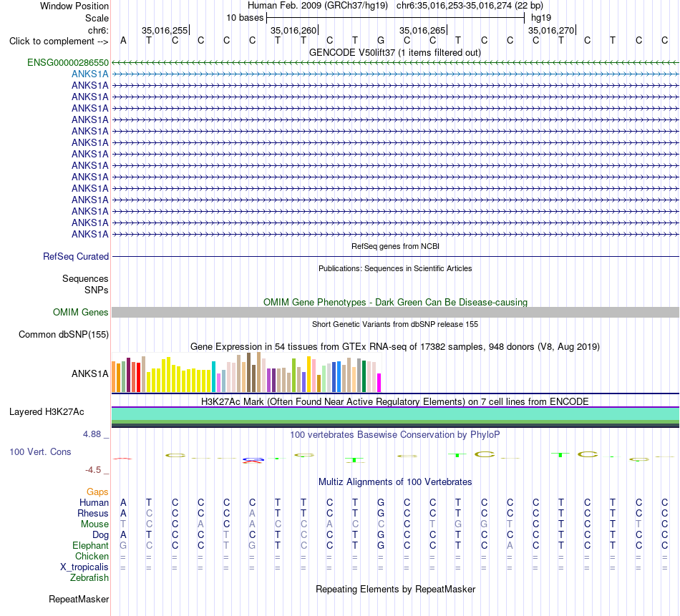Click 'Click to complement -->' label
This screenshot has height=616, width=680.
[x=59, y=41]
